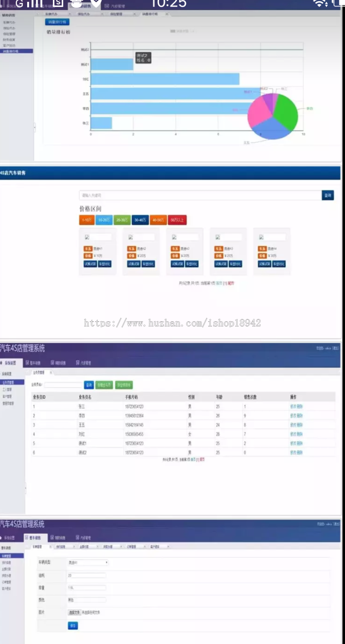Open the 系统设置 gear menu in salesperson view
The height and width of the screenshot is (644, 345).
tap(8, 363)
